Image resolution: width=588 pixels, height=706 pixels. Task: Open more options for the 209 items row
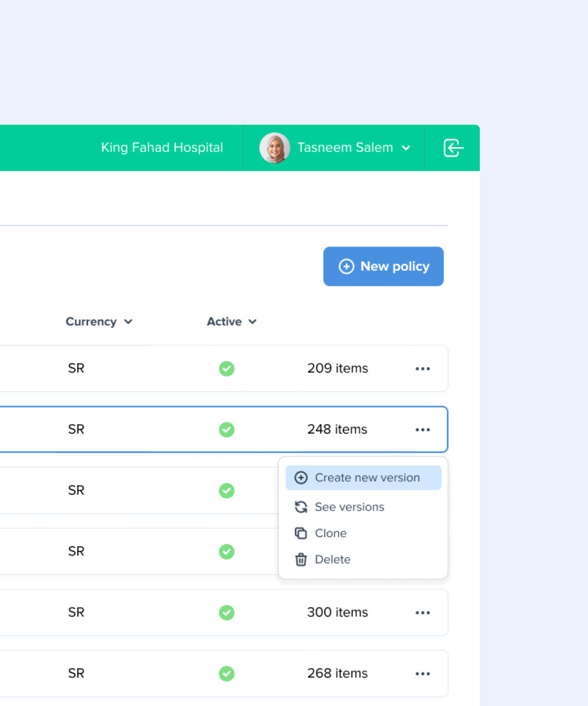point(423,369)
